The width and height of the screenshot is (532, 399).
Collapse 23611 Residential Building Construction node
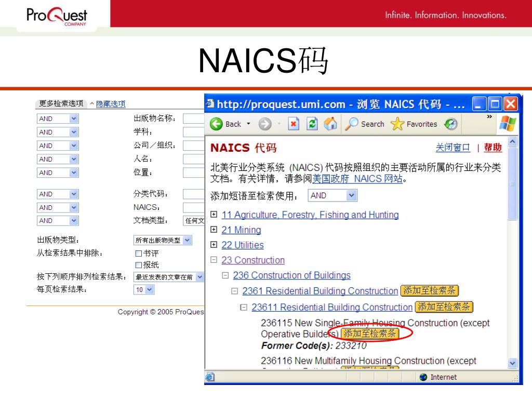tap(244, 308)
